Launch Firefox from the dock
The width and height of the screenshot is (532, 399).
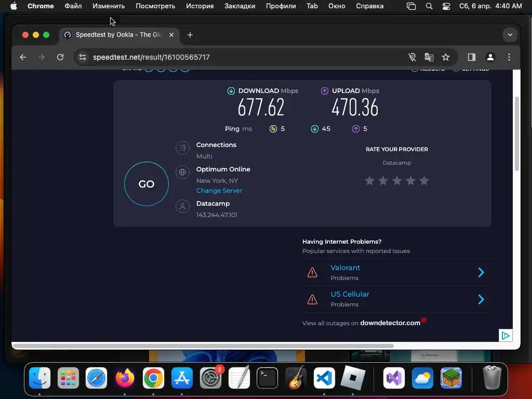click(x=125, y=378)
